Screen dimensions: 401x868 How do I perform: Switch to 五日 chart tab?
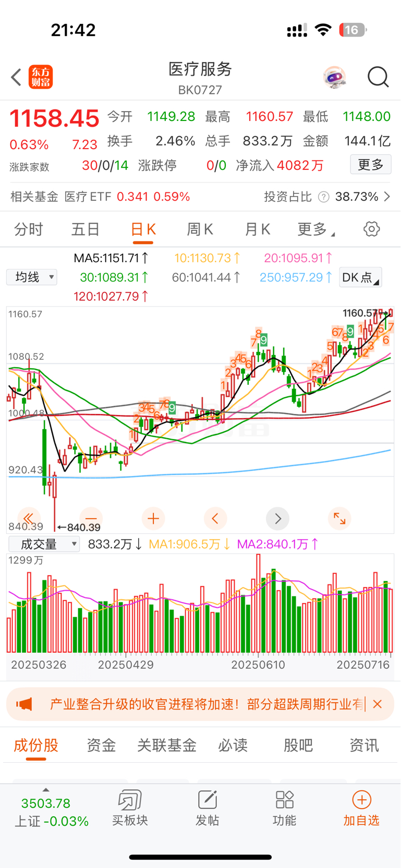86,229
